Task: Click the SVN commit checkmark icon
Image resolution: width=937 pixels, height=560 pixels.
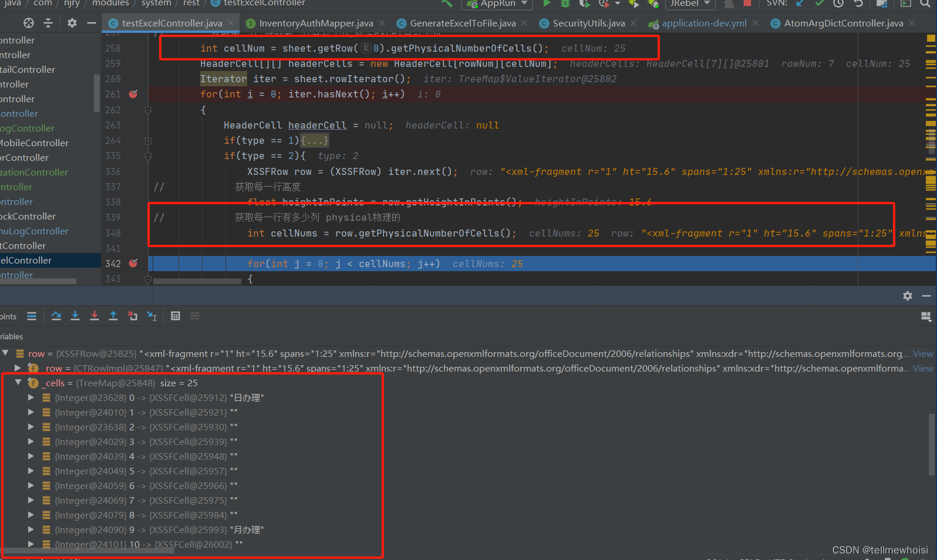Action: (820, 4)
